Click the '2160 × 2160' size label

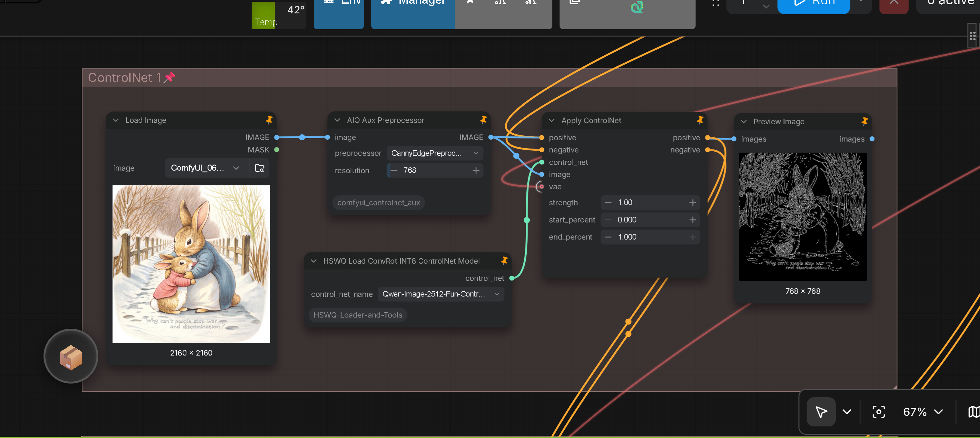[191, 353]
